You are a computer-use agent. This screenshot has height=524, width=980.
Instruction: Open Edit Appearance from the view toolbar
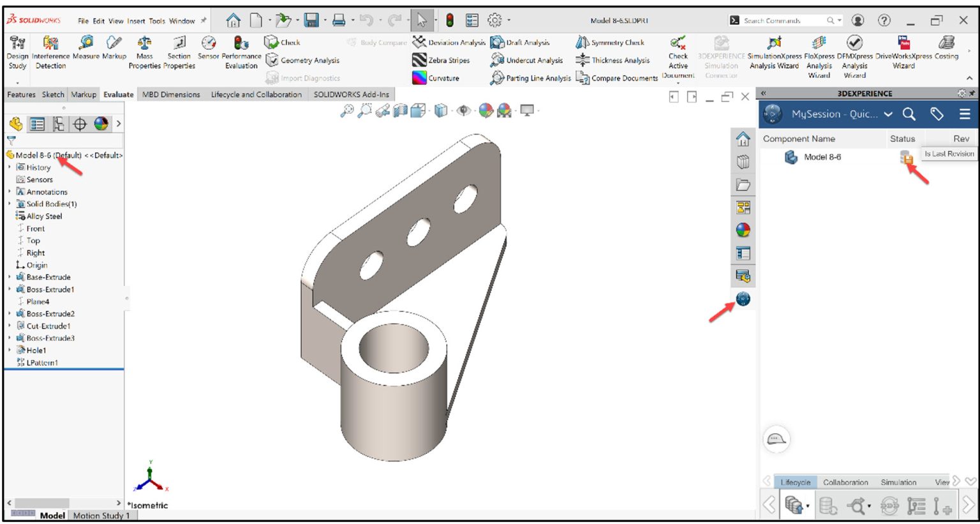pos(486,110)
